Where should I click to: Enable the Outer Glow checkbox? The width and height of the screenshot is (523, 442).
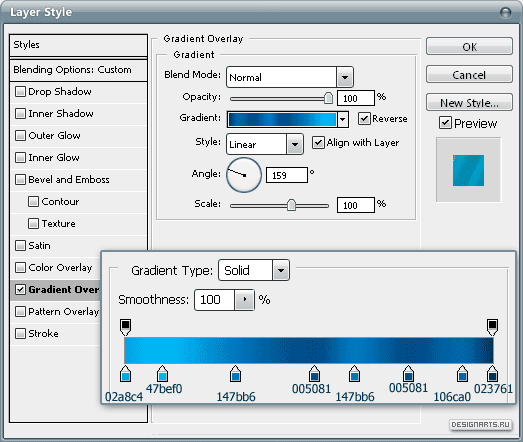[20, 136]
